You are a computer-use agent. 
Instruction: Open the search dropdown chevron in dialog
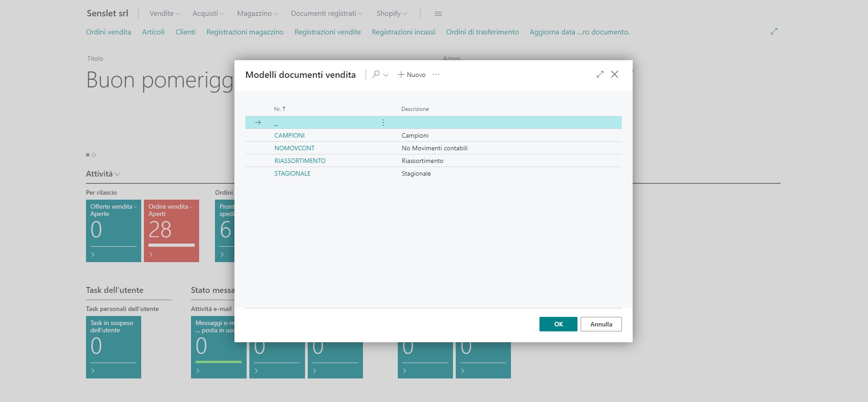tap(386, 75)
